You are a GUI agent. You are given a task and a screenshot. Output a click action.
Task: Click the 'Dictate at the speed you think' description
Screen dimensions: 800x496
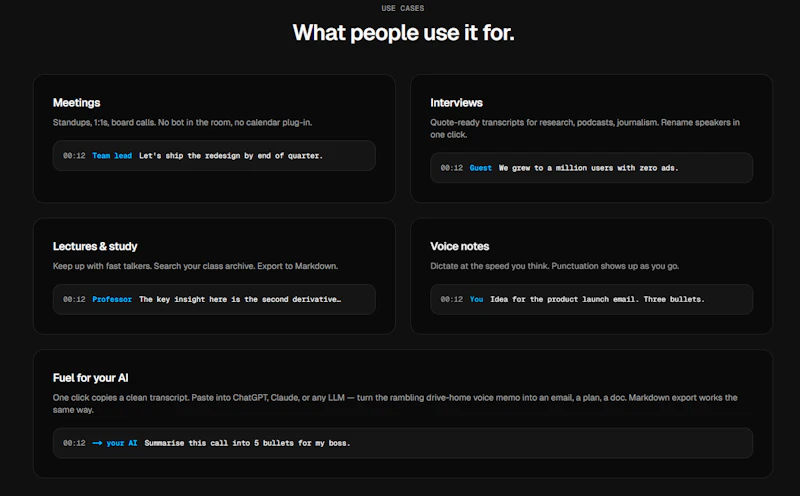tap(554, 266)
